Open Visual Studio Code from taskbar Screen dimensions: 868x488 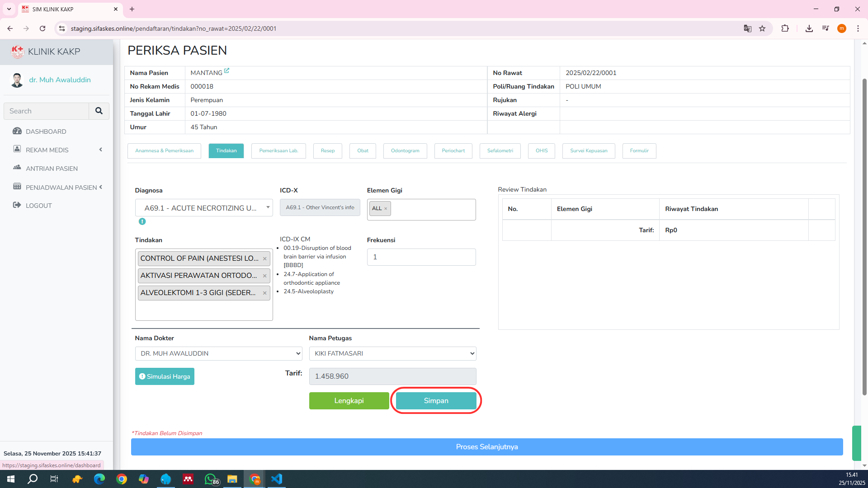click(x=276, y=479)
